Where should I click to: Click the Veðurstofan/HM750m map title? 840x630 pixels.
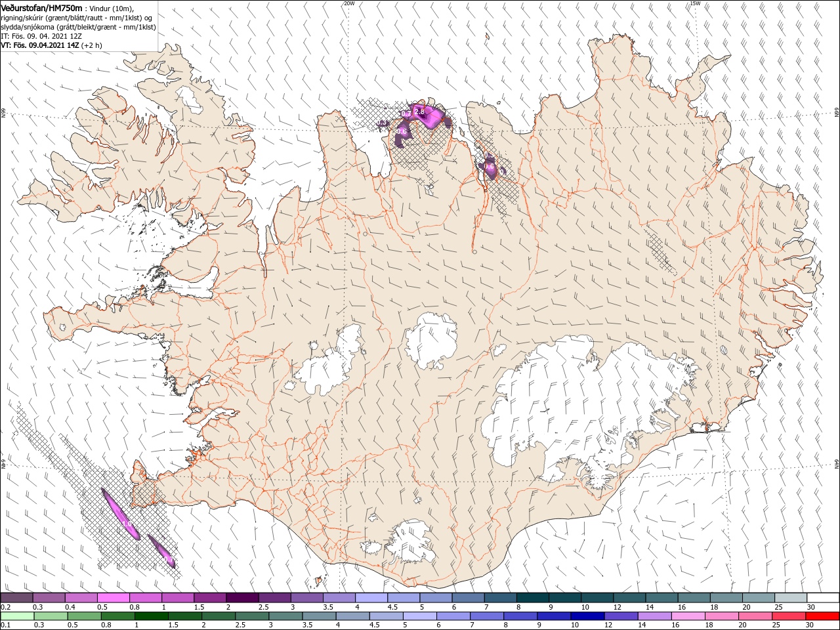(x=42, y=7)
